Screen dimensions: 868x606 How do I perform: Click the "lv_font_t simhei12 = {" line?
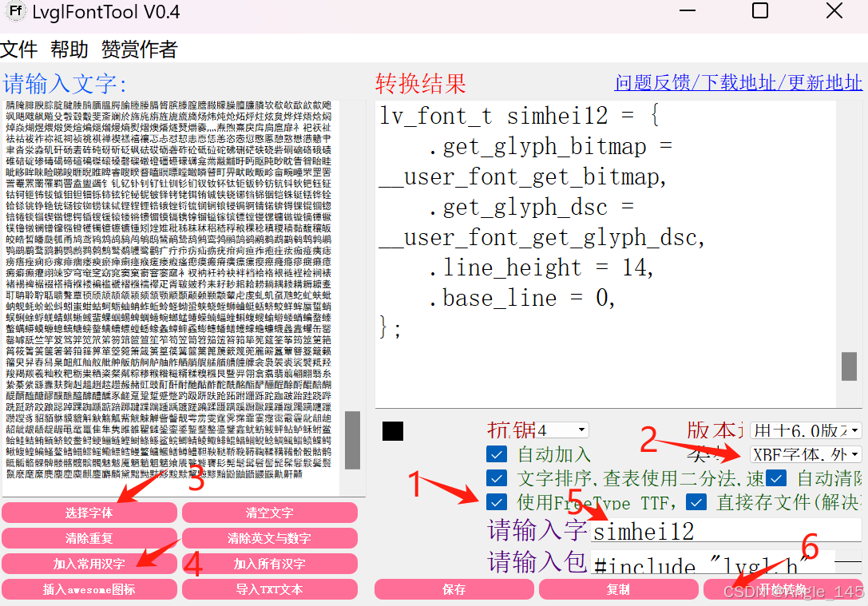519,117
